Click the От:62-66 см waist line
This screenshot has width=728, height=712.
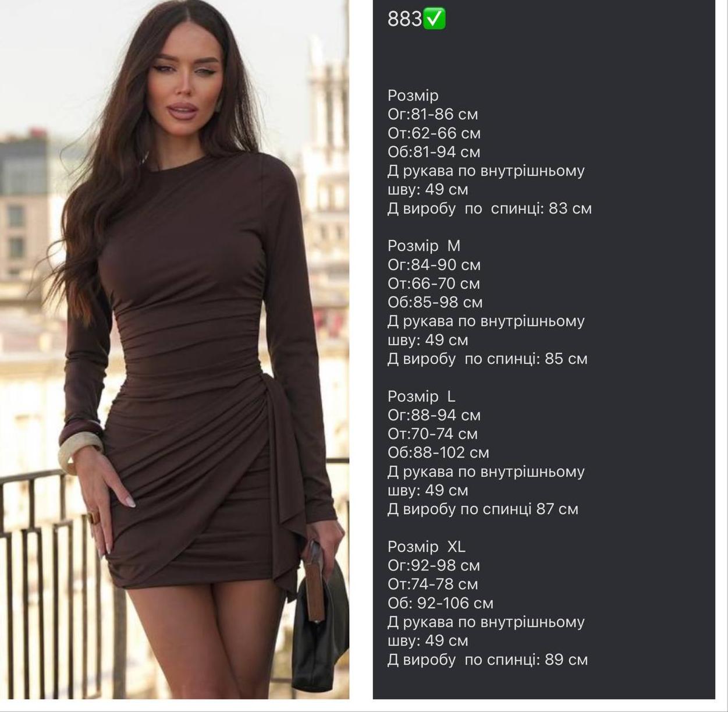[434, 133]
